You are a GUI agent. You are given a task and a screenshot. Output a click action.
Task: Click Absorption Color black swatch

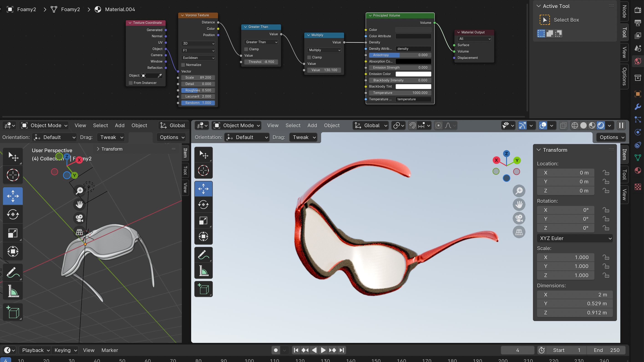(x=413, y=61)
